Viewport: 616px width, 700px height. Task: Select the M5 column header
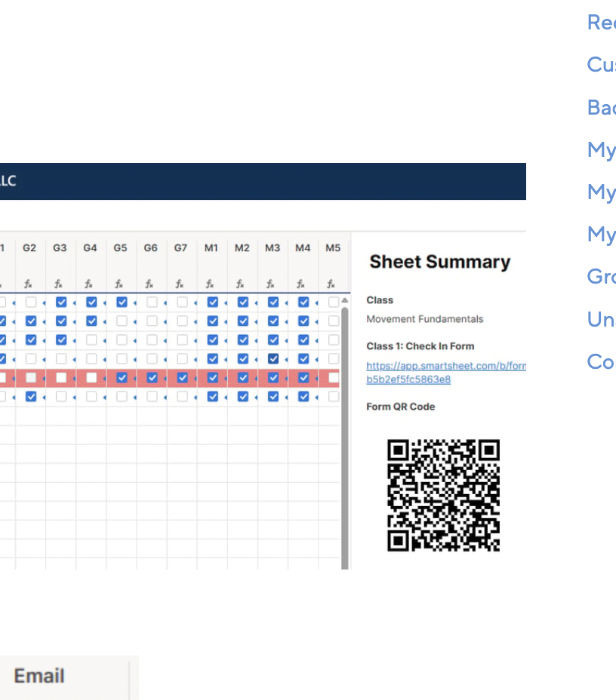click(333, 247)
